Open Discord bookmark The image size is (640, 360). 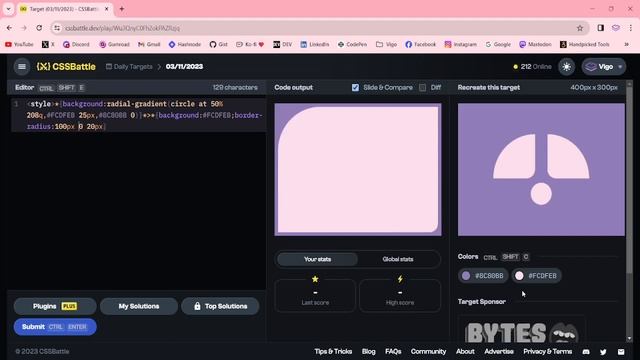tap(76, 44)
